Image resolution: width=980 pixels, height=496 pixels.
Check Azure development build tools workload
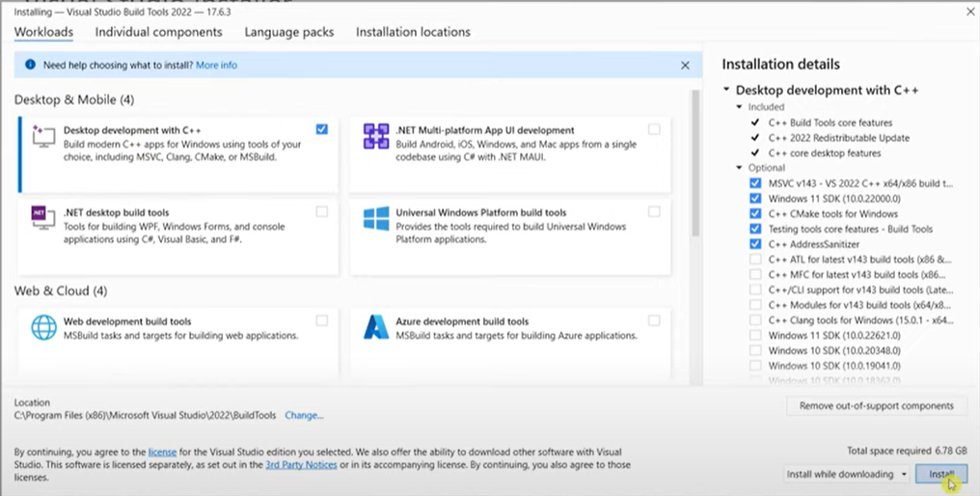(654, 320)
